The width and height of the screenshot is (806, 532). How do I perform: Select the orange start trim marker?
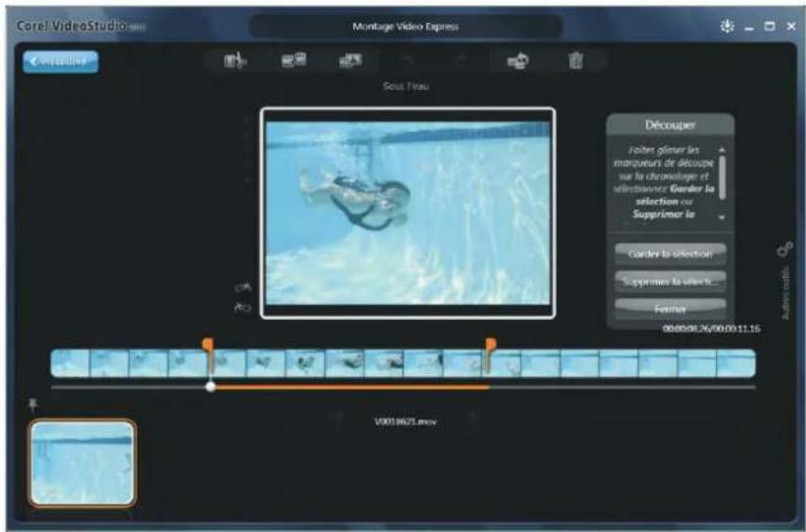208,344
